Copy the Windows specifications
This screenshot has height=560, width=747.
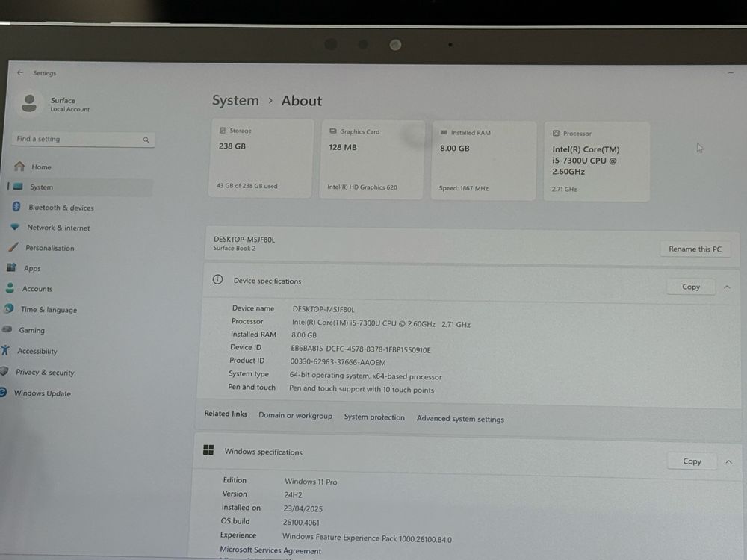coord(692,461)
